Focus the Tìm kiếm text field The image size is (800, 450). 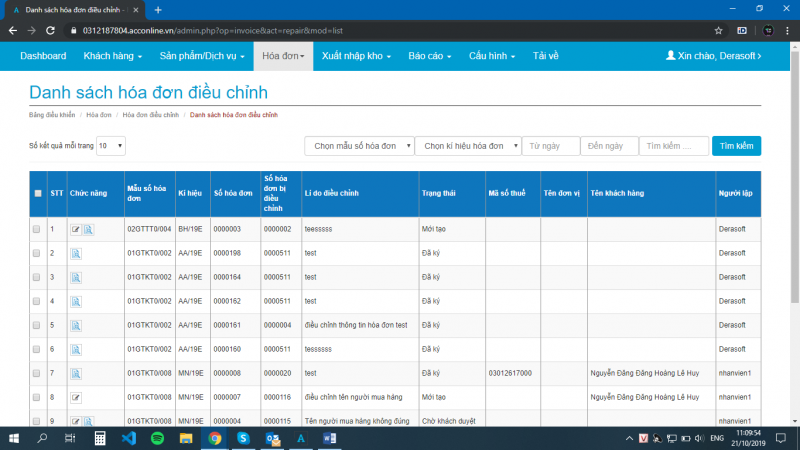pyautogui.click(x=674, y=146)
